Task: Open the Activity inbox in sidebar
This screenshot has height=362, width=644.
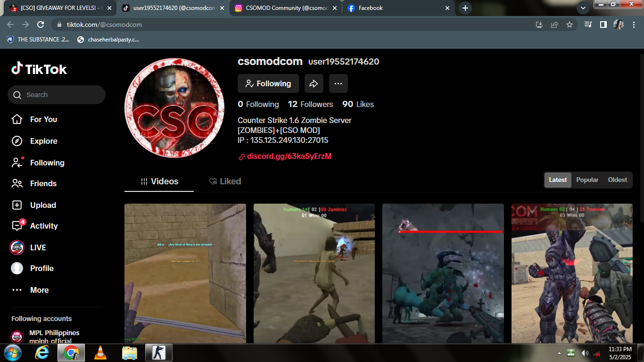Action: click(43, 226)
